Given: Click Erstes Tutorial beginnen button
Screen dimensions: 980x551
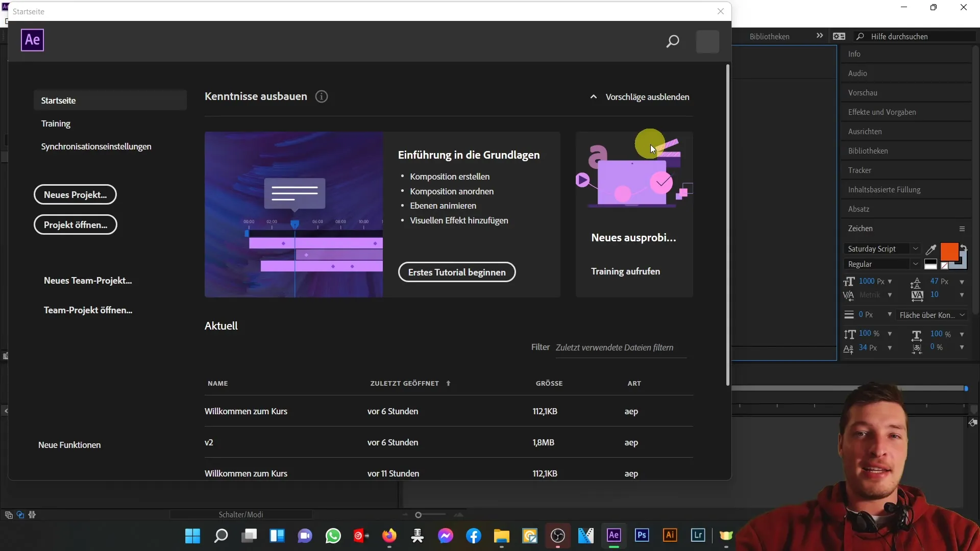Looking at the screenshot, I should pyautogui.click(x=457, y=272).
